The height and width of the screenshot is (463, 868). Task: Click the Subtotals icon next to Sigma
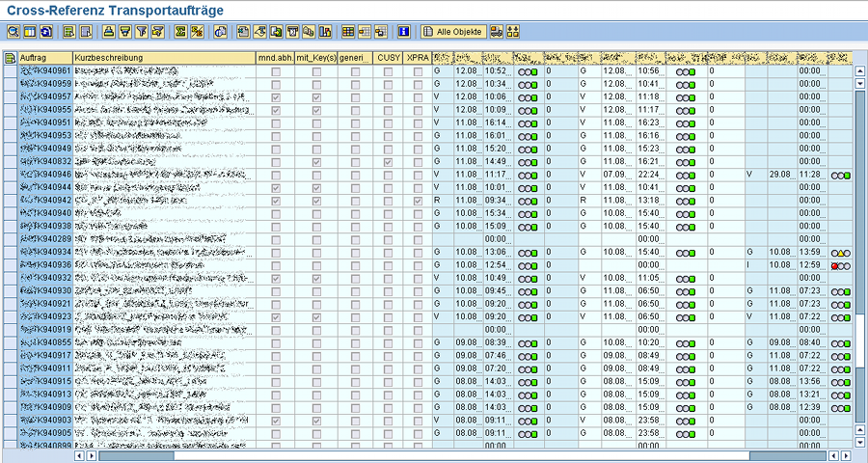197,32
